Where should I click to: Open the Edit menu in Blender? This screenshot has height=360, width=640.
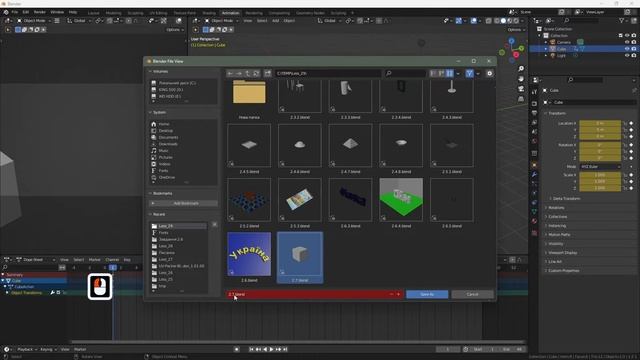pyautogui.click(x=25, y=12)
